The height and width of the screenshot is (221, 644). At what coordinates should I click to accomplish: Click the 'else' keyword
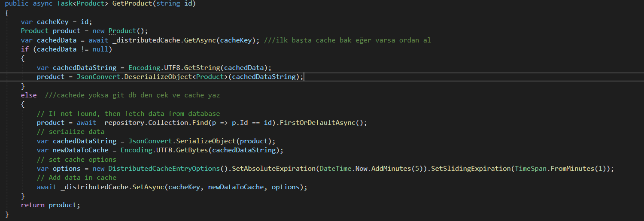coord(29,95)
